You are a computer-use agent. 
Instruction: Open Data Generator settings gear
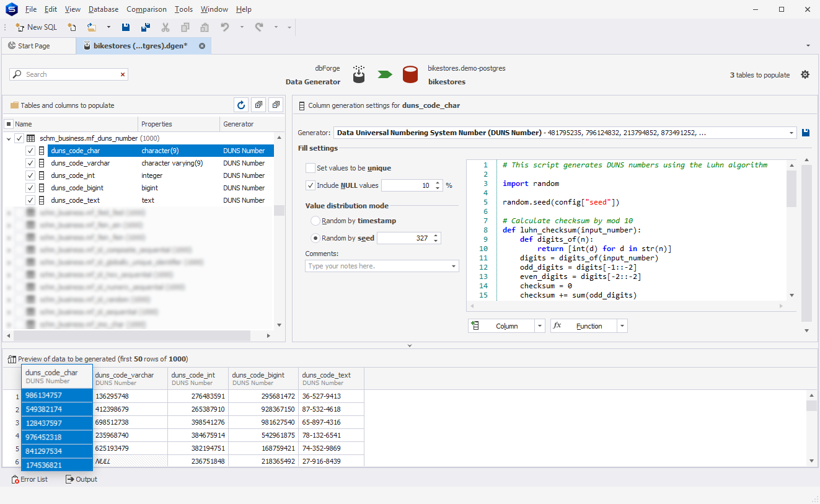(x=805, y=74)
